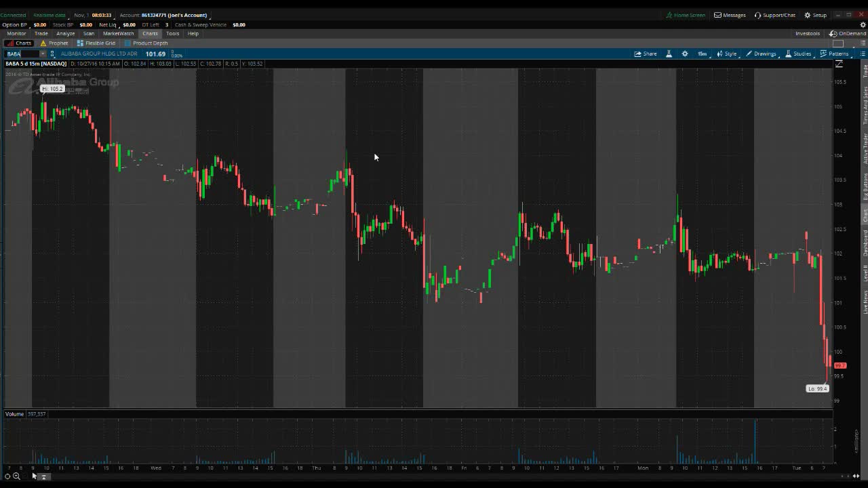
Task: Open chart settings gear in blue toolbar
Action: 685,54
